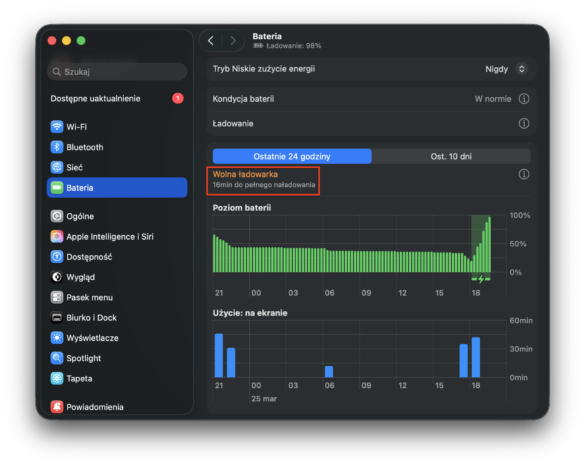This screenshot has height=467, width=585.
Task: Open Spotlight icon in sidebar
Action: (57, 358)
